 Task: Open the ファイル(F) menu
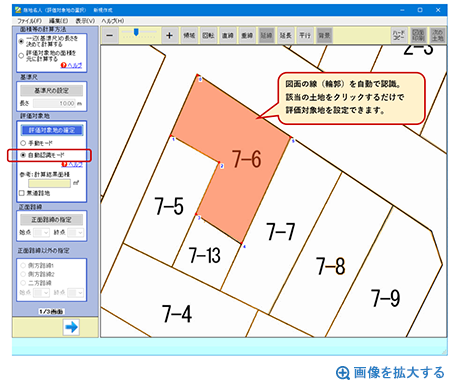[29, 21]
